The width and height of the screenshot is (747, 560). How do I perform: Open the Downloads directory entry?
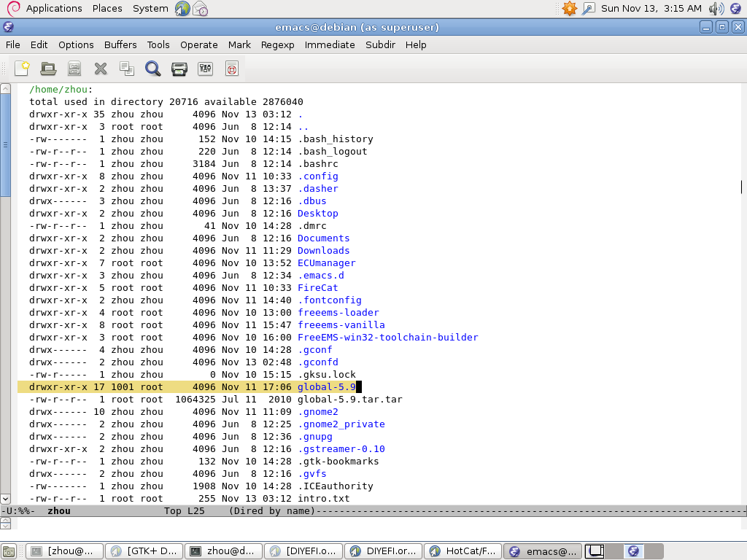(x=323, y=251)
